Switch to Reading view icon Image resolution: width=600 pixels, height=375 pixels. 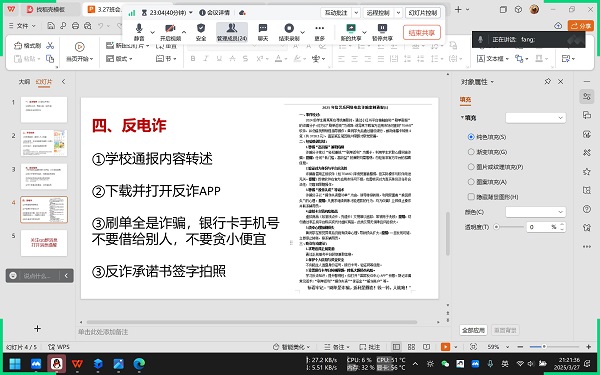pos(426,347)
